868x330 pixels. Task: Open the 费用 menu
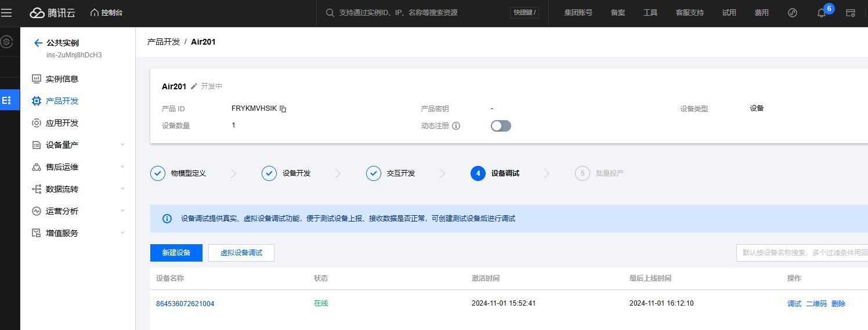coord(762,13)
